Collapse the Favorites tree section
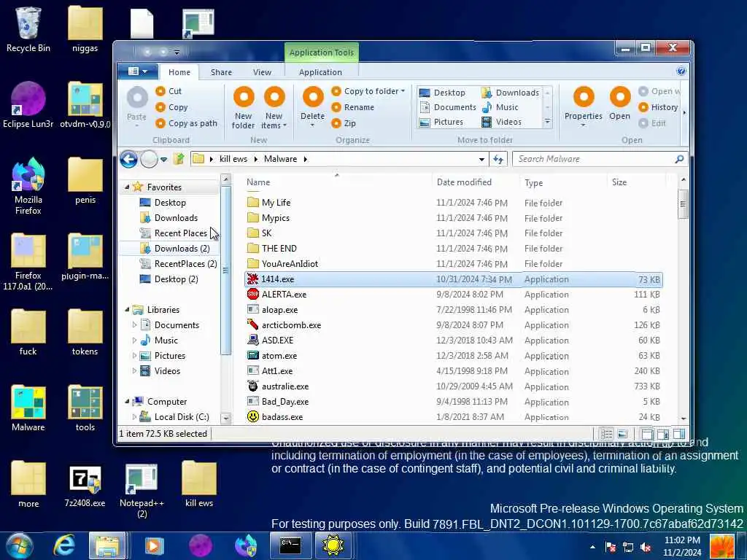Screen dimensions: 747x560 click(127, 187)
